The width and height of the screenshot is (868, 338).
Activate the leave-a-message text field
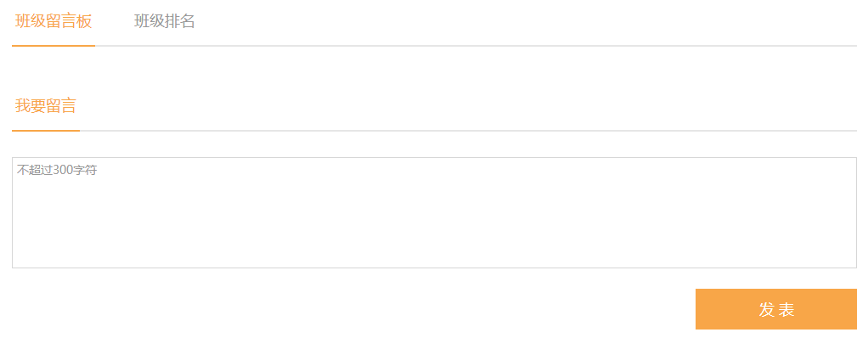(x=435, y=213)
